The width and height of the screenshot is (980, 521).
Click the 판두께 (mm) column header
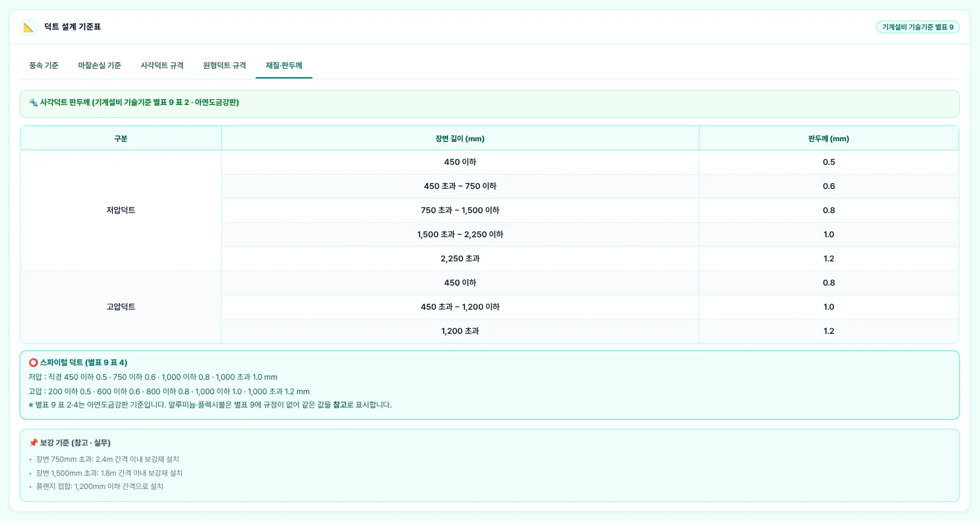pyautogui.click(x=828, y=138)
